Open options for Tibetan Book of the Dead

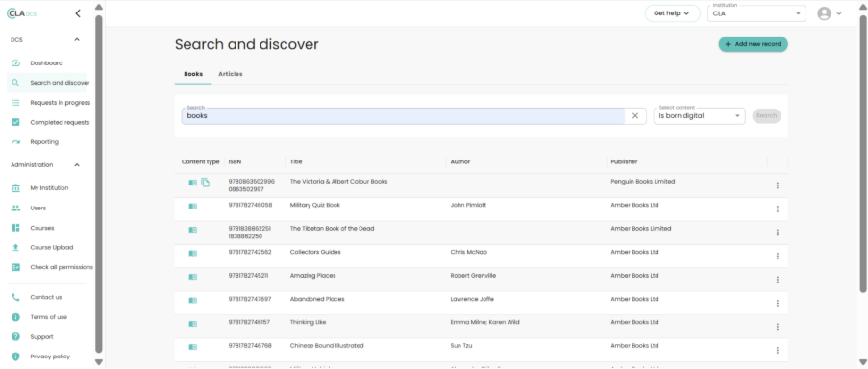pos(778,233)
